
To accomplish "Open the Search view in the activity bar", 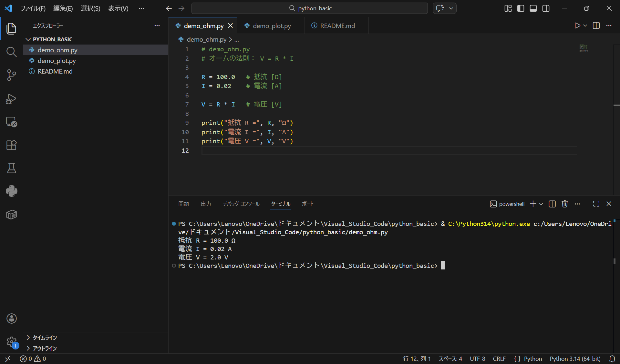I will click(12, 52).
